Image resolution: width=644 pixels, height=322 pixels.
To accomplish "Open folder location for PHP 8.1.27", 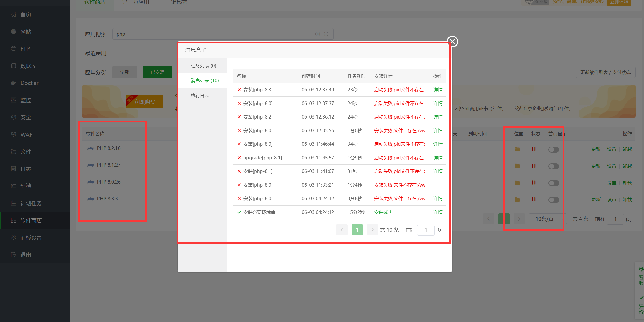I will (517, 166).
